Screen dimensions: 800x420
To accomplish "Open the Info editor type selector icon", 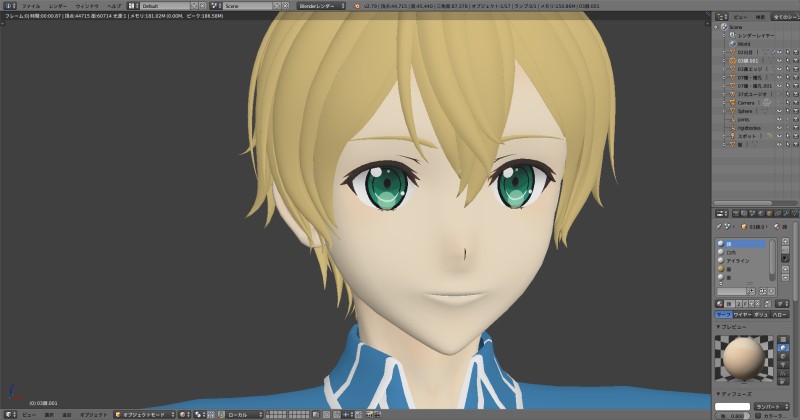I will click(10, 6).
